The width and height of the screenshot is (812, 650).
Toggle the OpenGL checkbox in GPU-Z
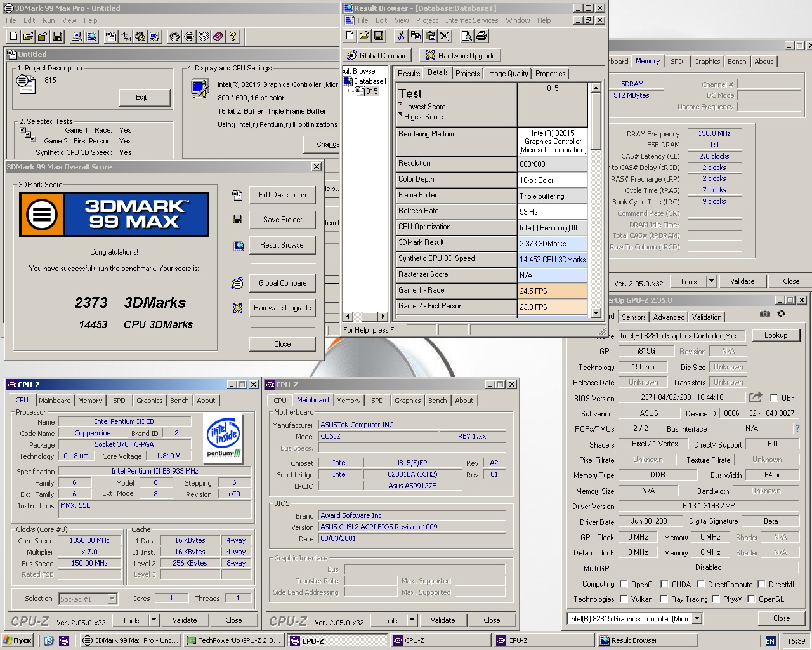pyautogui.click(x=751, y=599)
